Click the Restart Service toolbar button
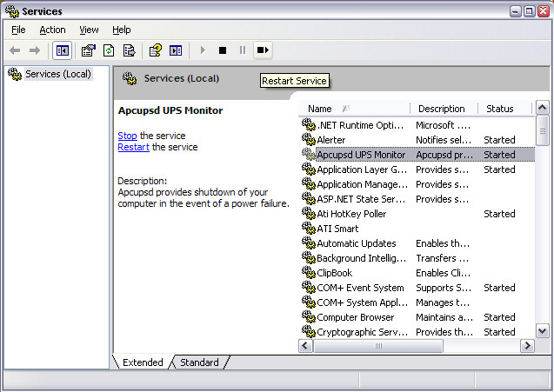The height and width of the screenshot is (392, 554). pyautogui.click(x=263, y=50)
